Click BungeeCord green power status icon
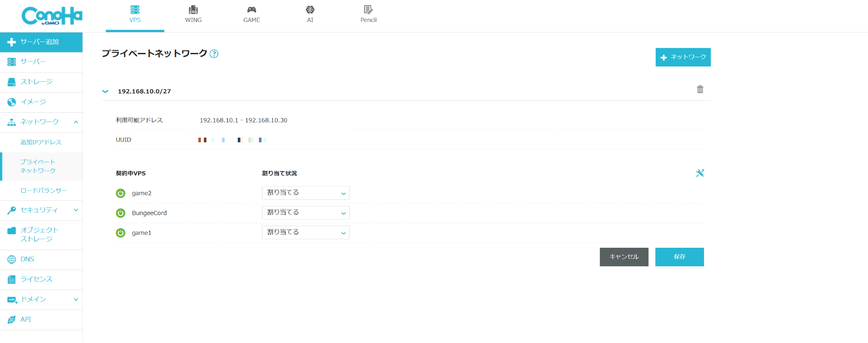Viewport: 868px width, 343px height. tap(121, 213)
